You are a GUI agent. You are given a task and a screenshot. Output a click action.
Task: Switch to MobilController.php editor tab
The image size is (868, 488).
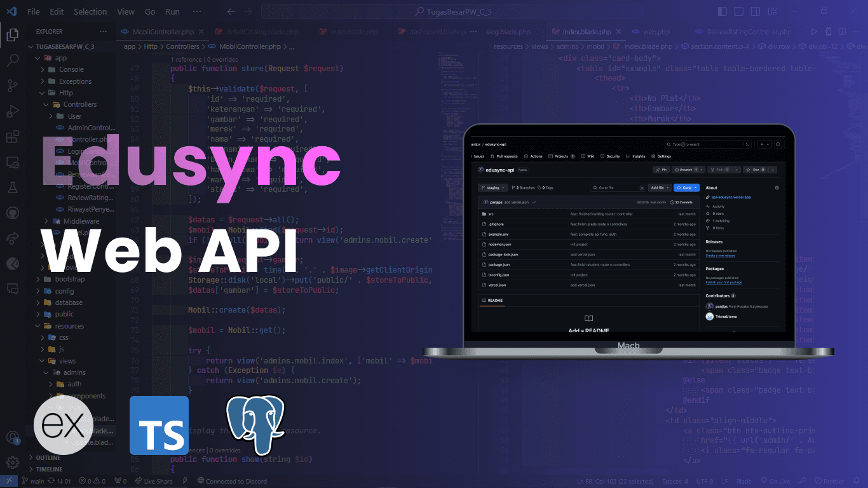pyautogui.click(x=163, y=32)
